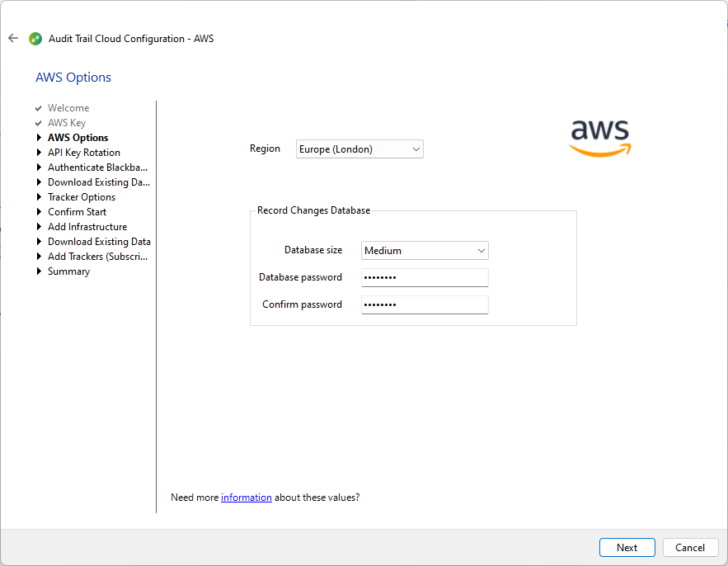Click the Audit Trail application icon
Image resolution: width=728 pixels, height=566 pixels.
[x=35, y=39]
